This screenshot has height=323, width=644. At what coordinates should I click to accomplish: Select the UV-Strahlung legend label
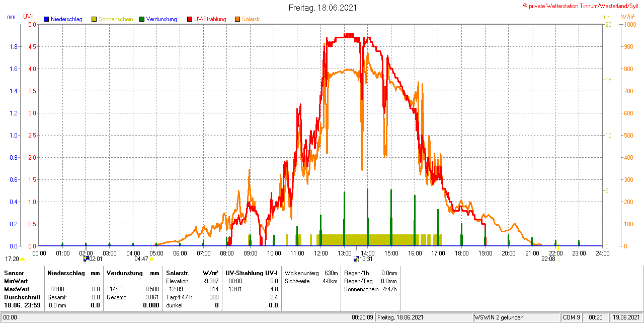tap(210, 19)
